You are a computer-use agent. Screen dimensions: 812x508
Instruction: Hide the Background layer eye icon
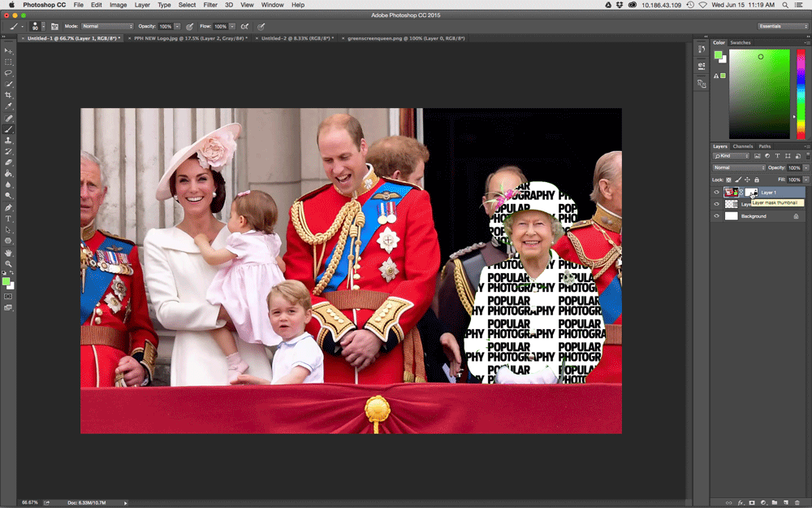point(717,216)
